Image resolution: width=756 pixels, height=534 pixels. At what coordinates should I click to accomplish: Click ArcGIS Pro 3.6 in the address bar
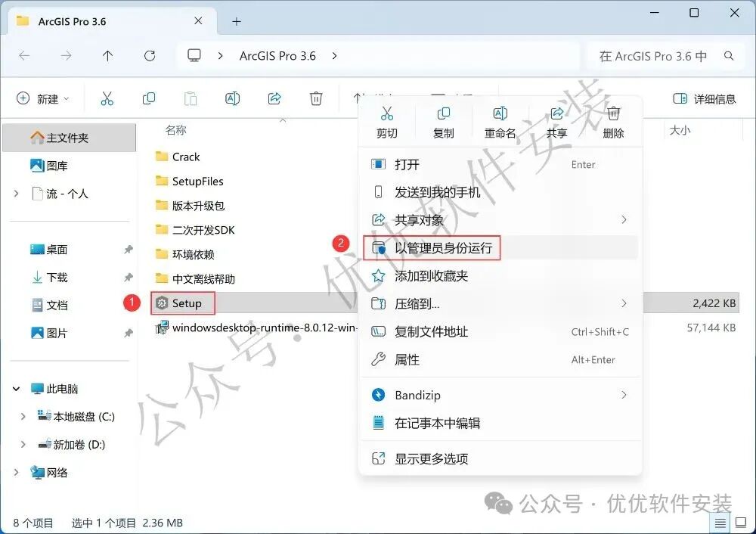(x=277, y=56)
